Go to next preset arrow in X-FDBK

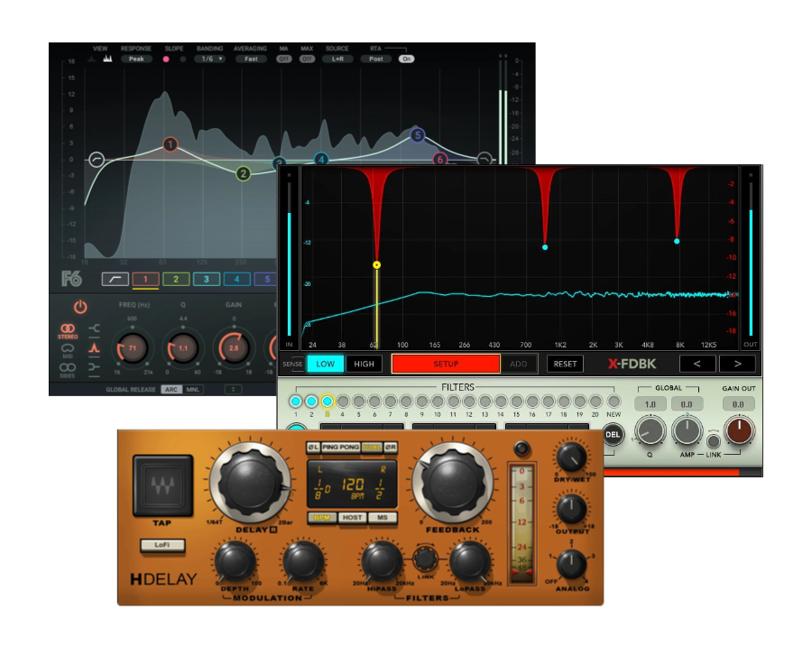(737, 364)
